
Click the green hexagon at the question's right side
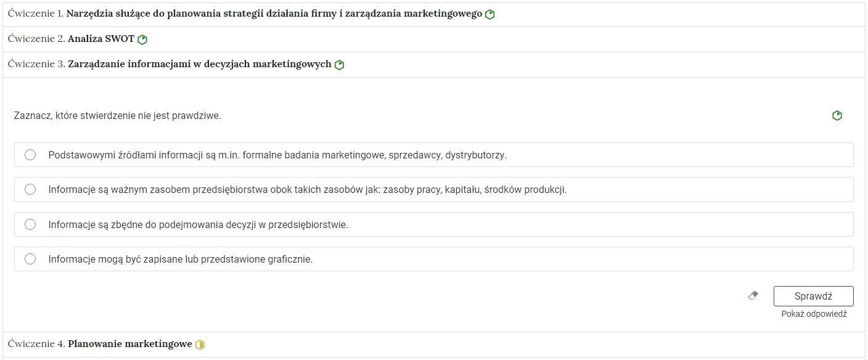[x=837, y=115]
